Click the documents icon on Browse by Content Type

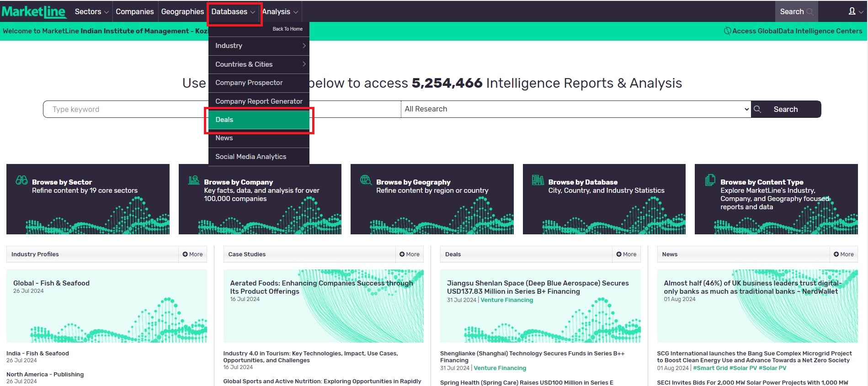click(710, 180)
